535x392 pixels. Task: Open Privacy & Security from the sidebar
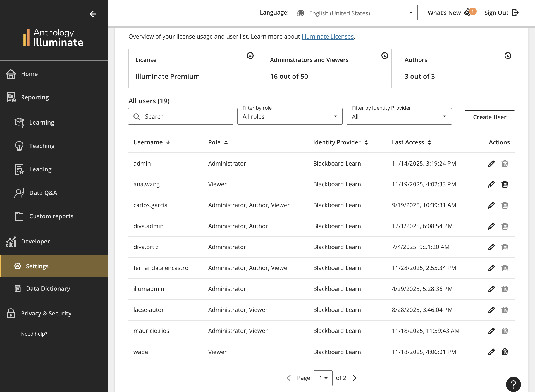tap(46, 313)
